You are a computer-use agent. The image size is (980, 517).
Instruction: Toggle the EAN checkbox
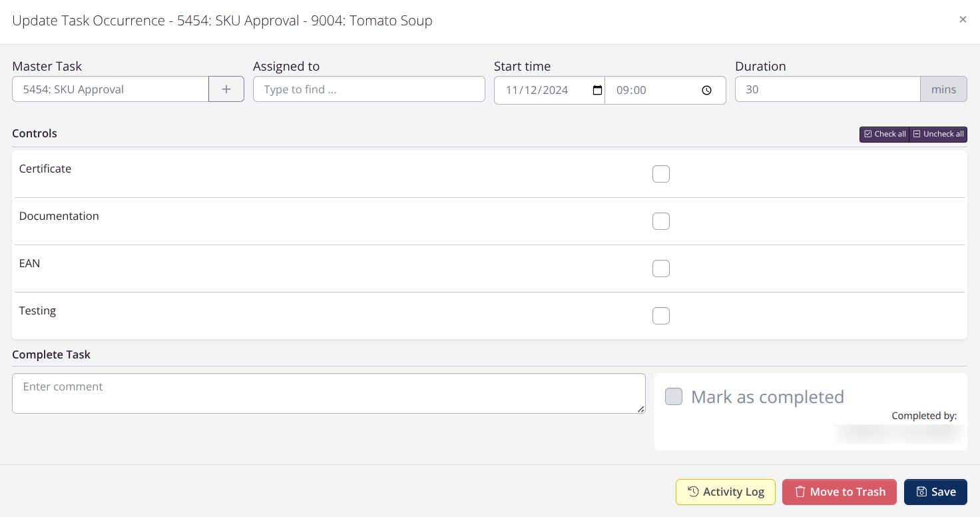point(660,268)
